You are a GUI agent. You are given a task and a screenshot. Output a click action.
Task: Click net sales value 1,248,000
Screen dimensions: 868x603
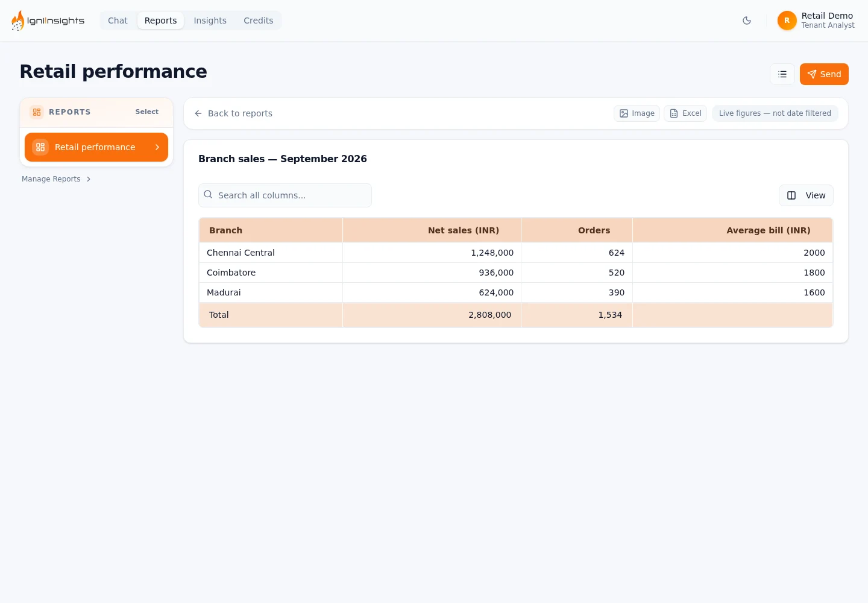pyautogui.click(x=492, y=253)
